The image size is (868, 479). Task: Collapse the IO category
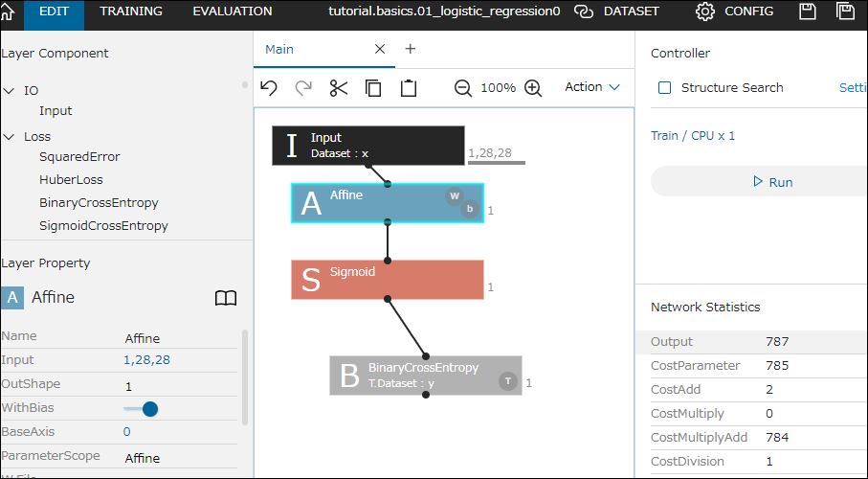tap(9, 90)
